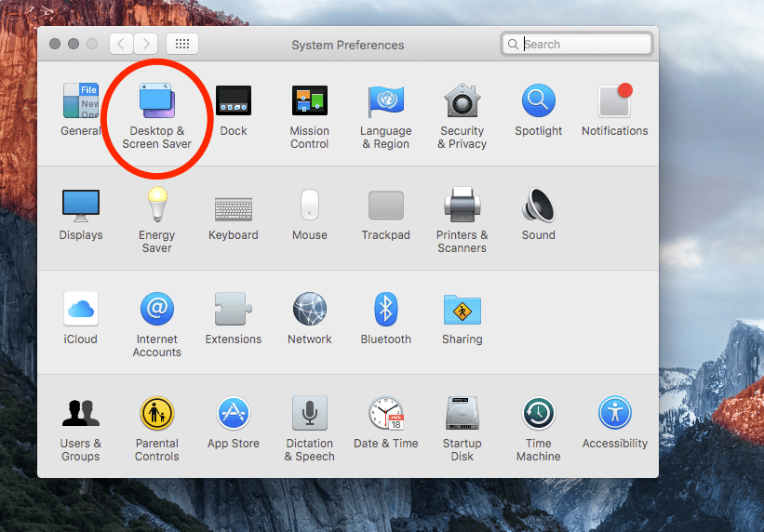Open the Dock preference pane
The image size is (764, 532).
click(x=234, y=101)
